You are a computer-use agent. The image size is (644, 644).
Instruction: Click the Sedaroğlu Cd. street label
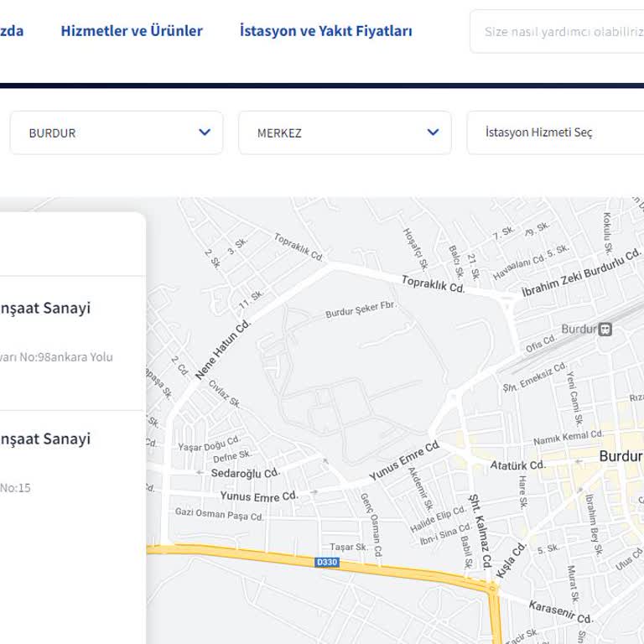pos(245,473)
